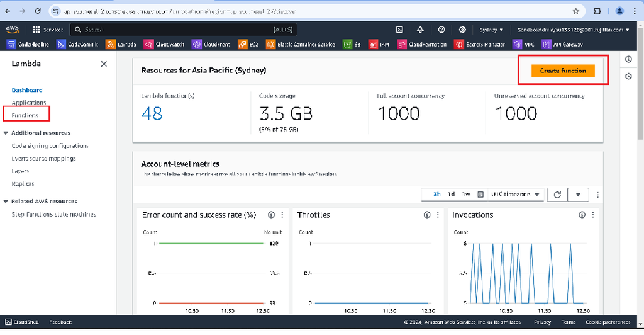Click the AWS logo home icon
The height and width of the screenshot is (335, 644).
pyautogui.click(x=13, y=29)
